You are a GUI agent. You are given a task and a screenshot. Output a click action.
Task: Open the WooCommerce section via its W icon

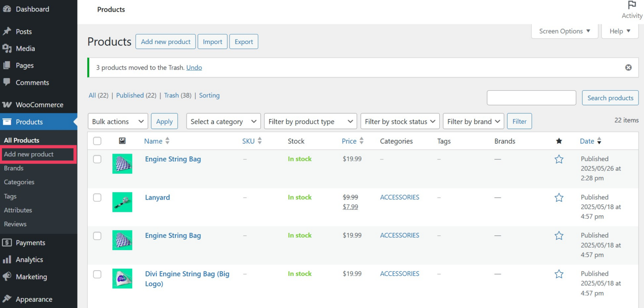pyautogui.click(x=8, y=104)
